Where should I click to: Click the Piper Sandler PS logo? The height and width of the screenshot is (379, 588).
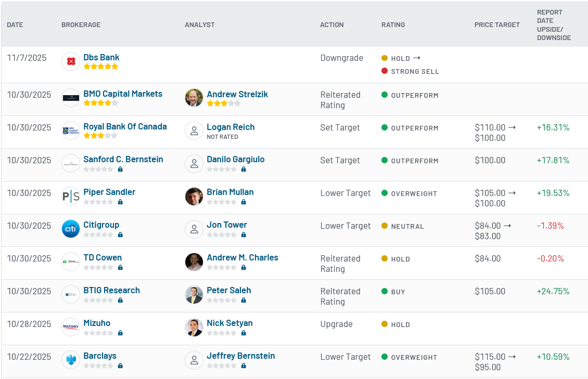click(x=71, y=196)
